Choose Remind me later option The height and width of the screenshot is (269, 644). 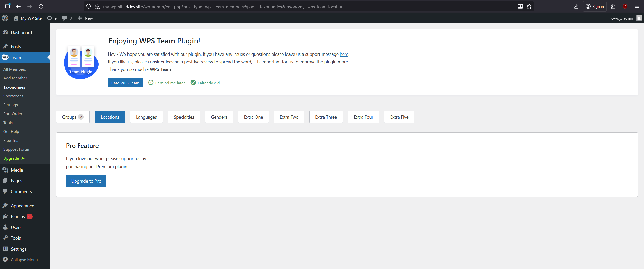(x=167, y=83)
